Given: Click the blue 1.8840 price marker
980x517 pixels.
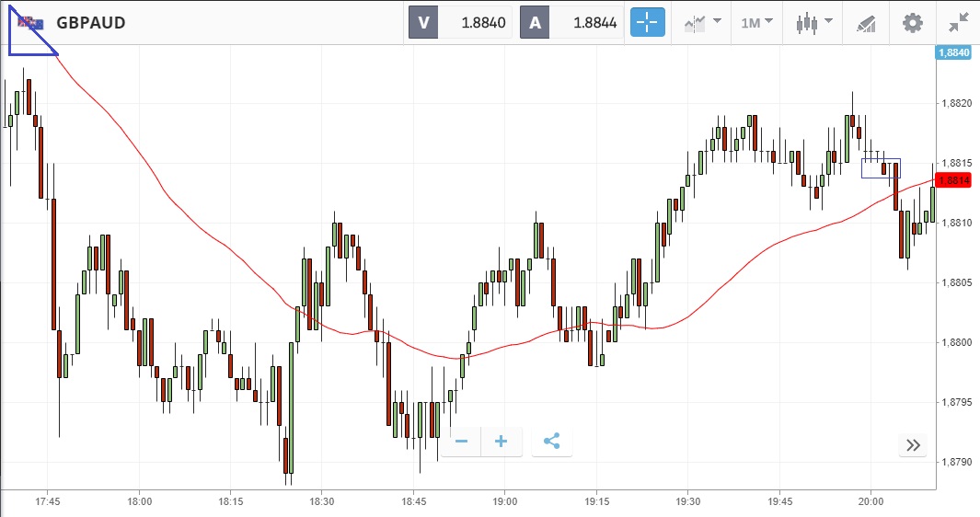Looking at the screenshot, I should tap(954, 53).
